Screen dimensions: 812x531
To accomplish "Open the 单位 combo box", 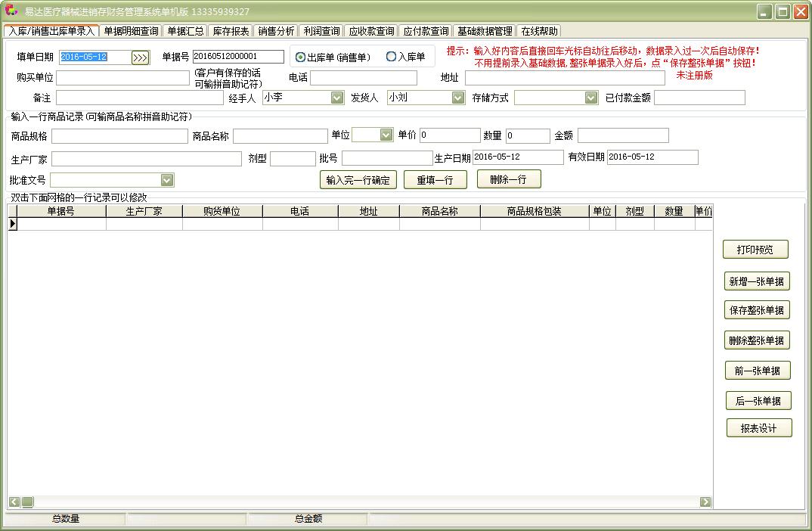I will click(x=386, y=135).
